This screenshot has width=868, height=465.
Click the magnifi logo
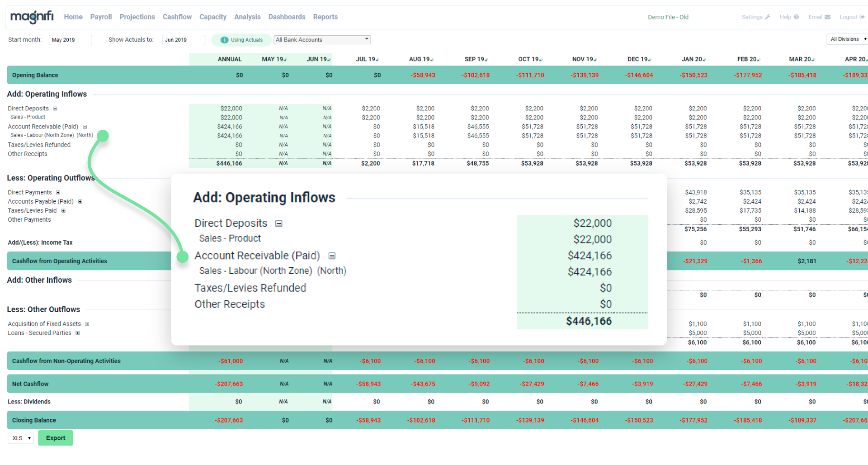point(32,17)
